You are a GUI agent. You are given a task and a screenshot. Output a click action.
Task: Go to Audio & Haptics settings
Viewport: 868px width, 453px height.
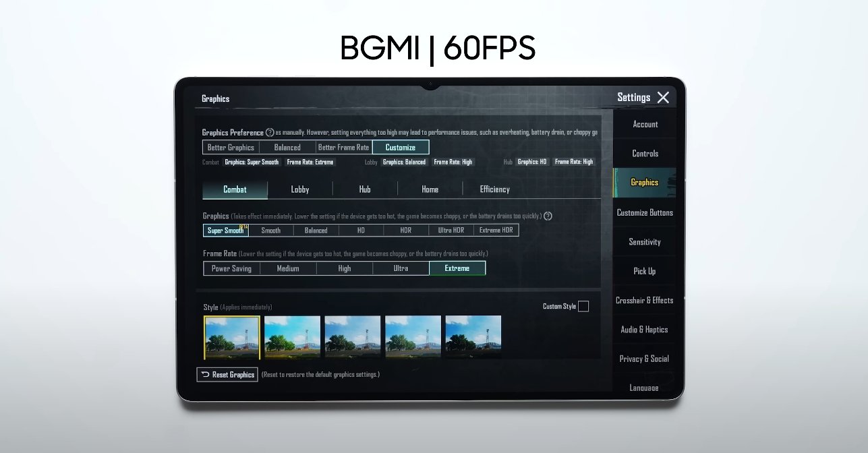click(644, 330)
